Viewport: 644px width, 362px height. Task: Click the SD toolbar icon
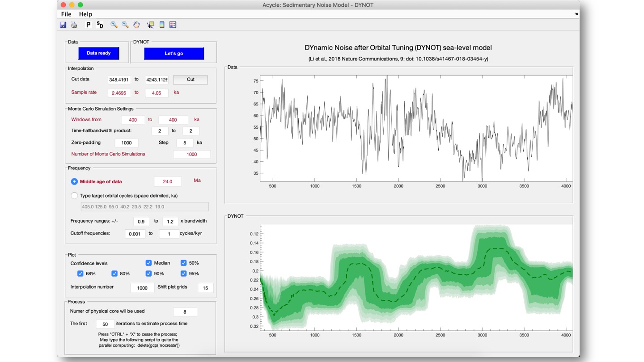(x=100, y=25)
